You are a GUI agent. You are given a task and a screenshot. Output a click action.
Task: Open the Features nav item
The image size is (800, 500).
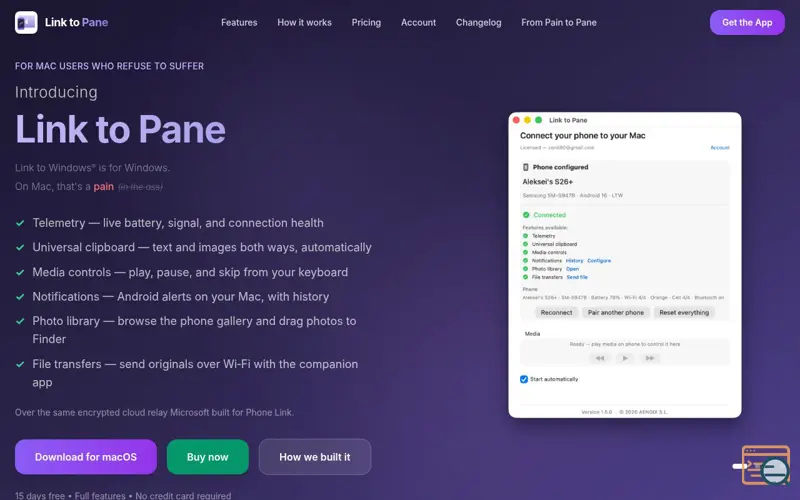point(239,22)
